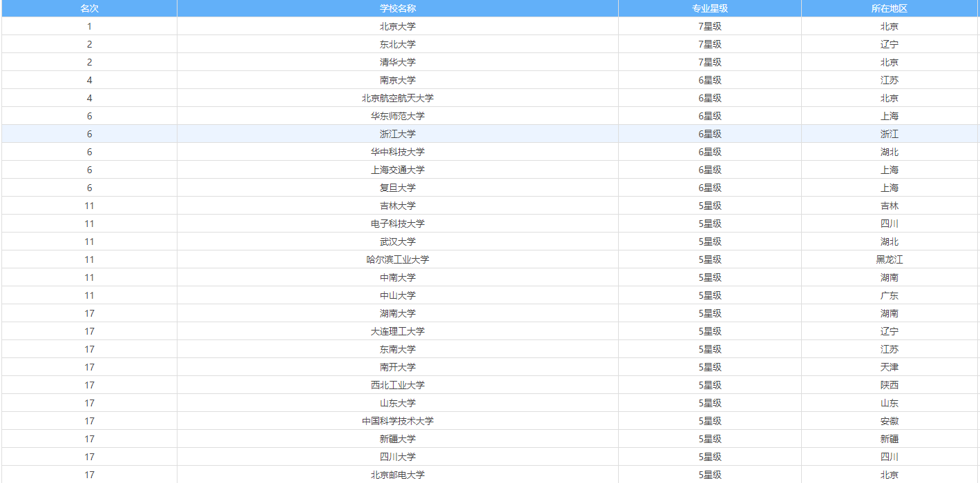The width and height of the screenshot is (980, 483).
Task: Click the 天津 region cell
Action: click(890, 367)
